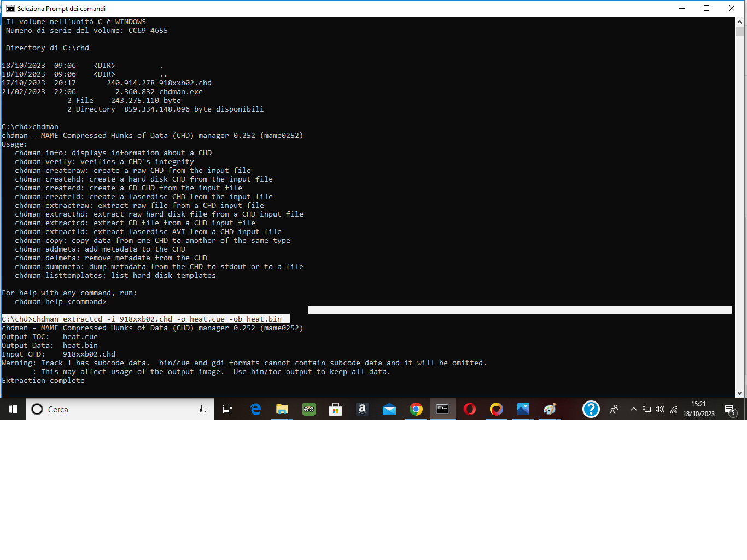
Task: Open the Mail app icon
Action: (389, 409)
